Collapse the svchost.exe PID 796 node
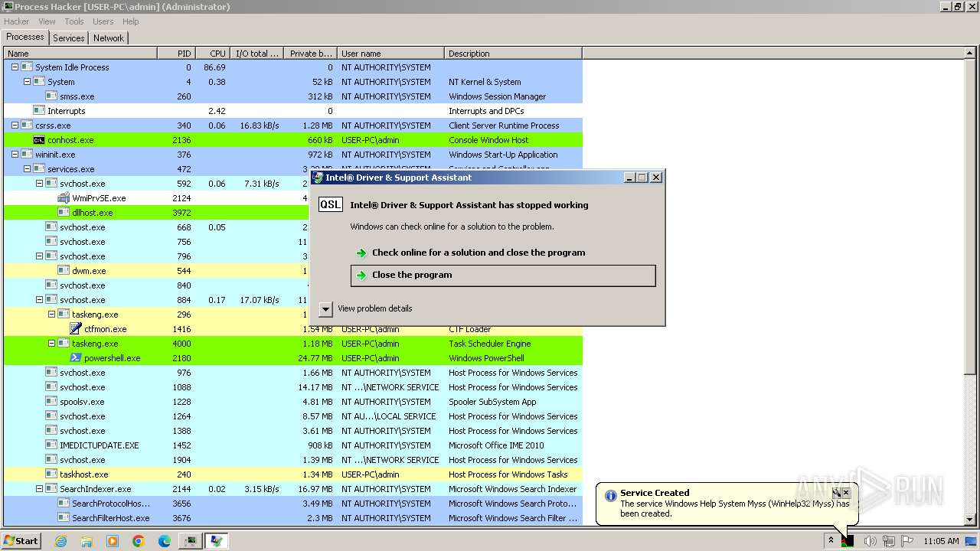The width and height of the screenshot is (980, 551). [39, 256]
